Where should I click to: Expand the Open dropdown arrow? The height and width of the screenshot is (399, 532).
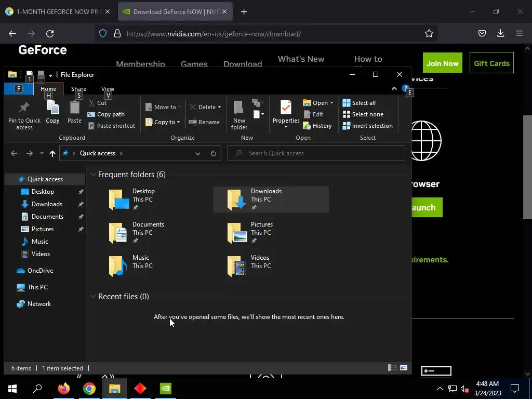[331, 103]
